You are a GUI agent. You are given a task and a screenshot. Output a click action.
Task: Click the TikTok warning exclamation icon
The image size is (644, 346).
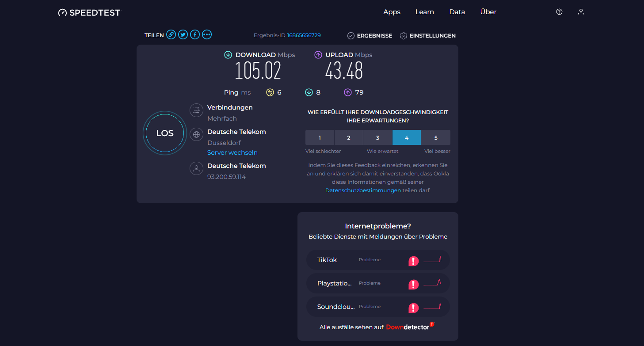click(413, 261)
